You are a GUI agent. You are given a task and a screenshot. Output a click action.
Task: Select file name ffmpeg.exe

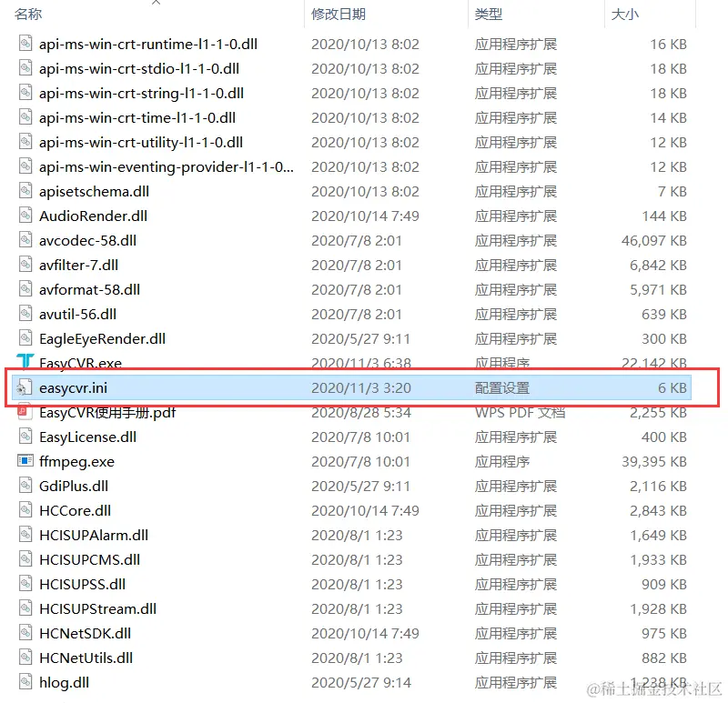(76, 462)
